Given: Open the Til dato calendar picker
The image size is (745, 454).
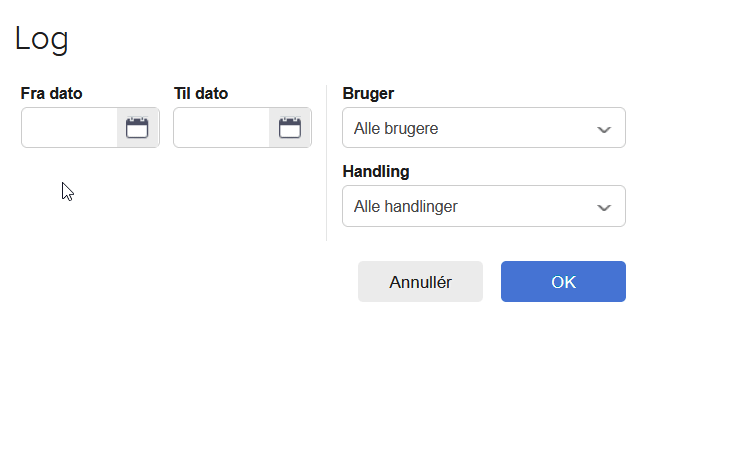Looking at the screenshot, I should (x=290, y=128).
